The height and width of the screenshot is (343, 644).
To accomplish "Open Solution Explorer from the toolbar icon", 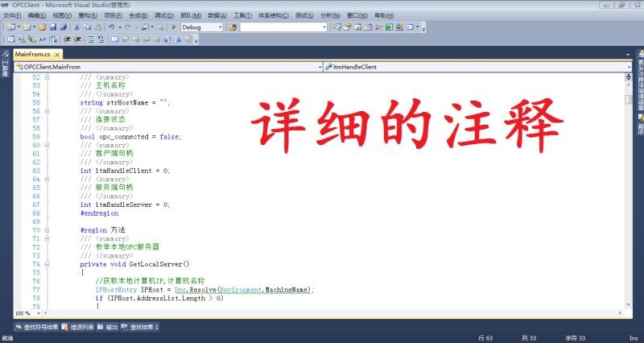I will click(x=337, y=27).
